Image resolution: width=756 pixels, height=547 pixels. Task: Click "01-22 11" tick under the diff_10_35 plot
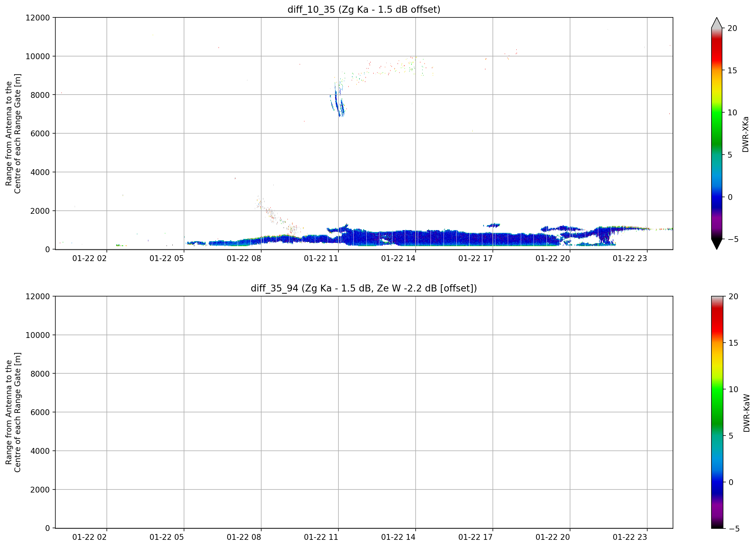(x=321, y=259)
